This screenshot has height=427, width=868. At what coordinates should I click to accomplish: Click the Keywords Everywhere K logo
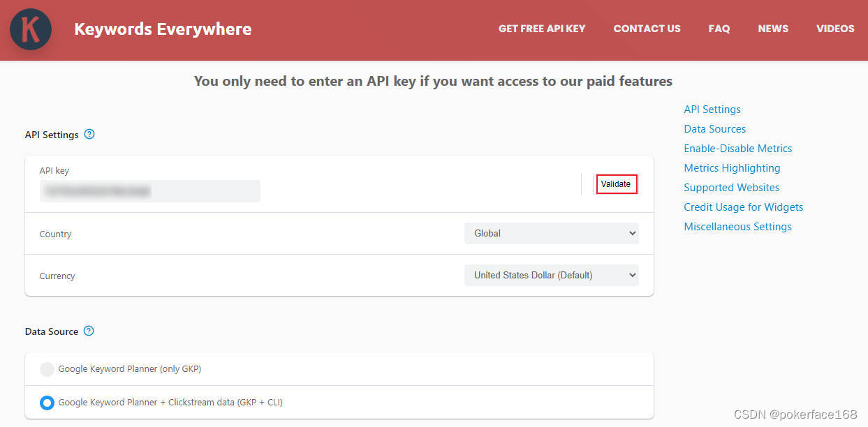tap(31, 29)
